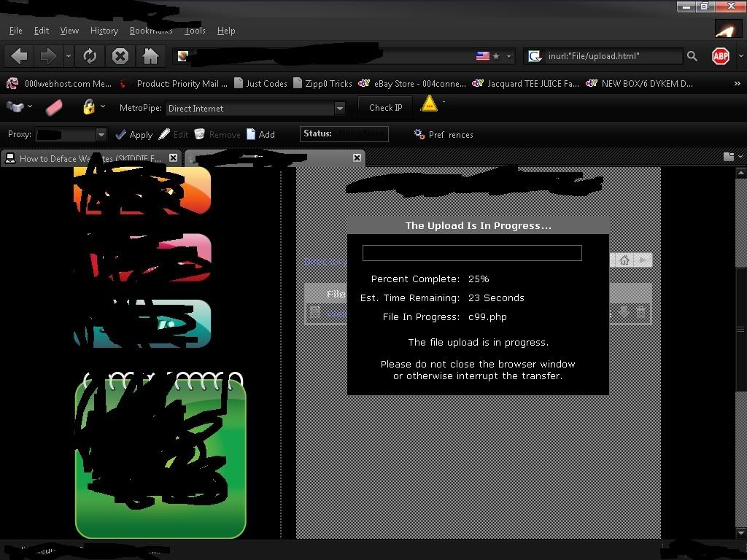Add a new proxy
The height and width of the screenshot is (560, 747).
(260, 135)
